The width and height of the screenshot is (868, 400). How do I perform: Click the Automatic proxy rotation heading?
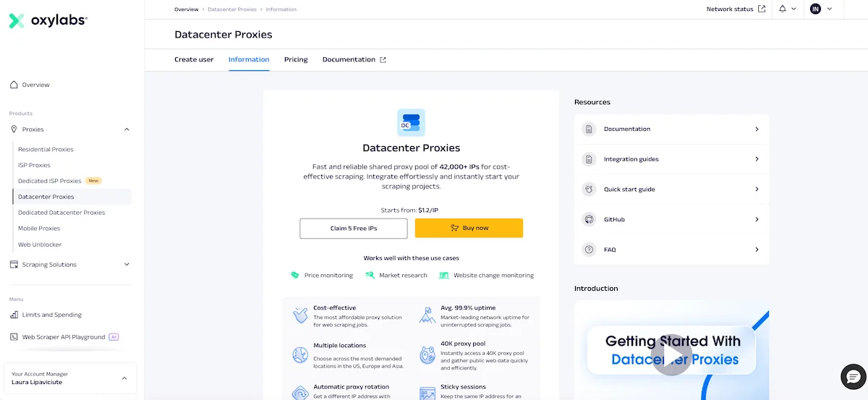[351, 387]
